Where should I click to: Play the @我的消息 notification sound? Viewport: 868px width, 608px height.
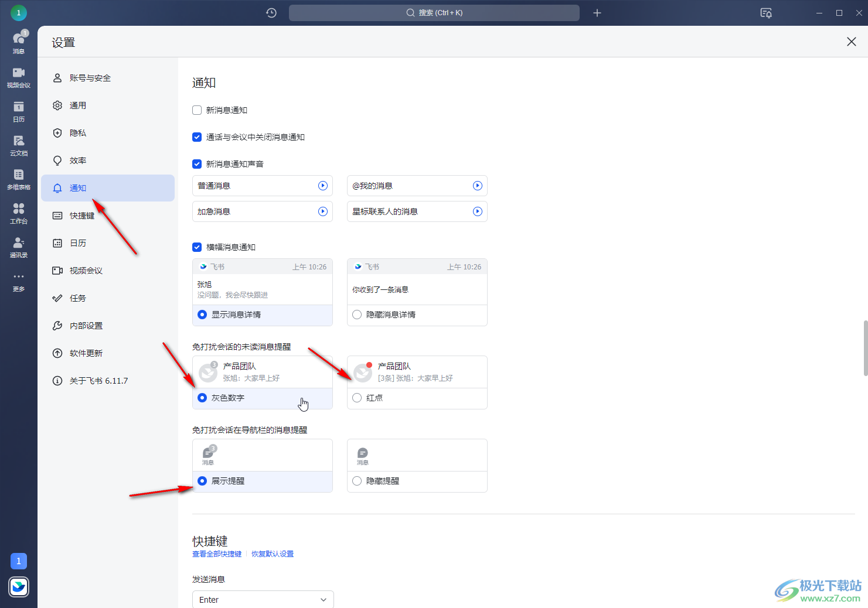(478, 186)
